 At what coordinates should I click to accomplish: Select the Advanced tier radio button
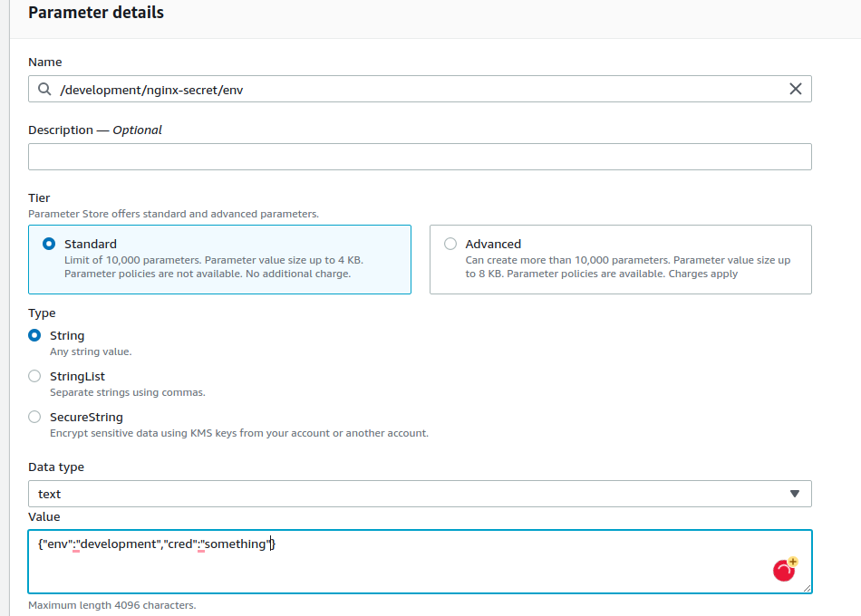tap(450, 244)
